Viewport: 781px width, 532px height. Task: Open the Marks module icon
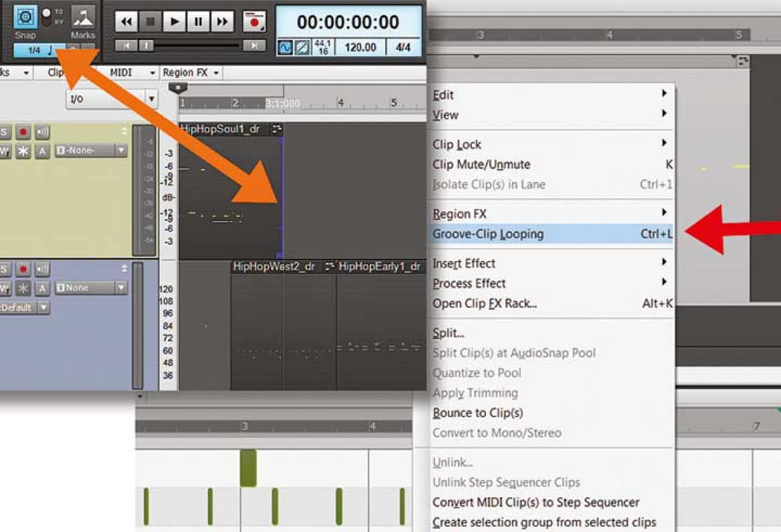click(x=83, y=17)
